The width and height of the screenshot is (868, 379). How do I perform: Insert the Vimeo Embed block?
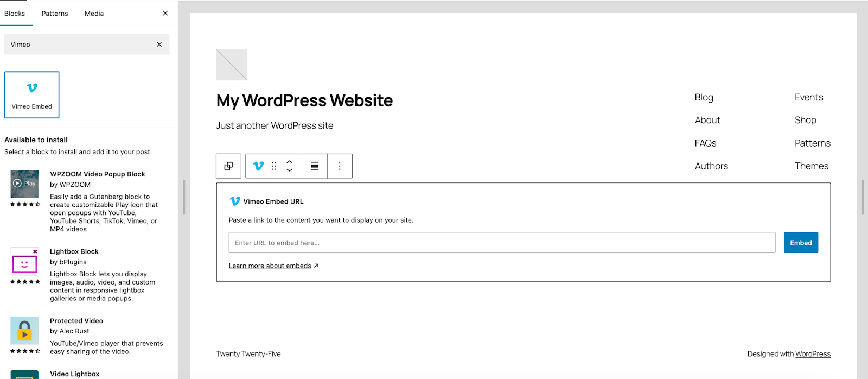(32, 94)
